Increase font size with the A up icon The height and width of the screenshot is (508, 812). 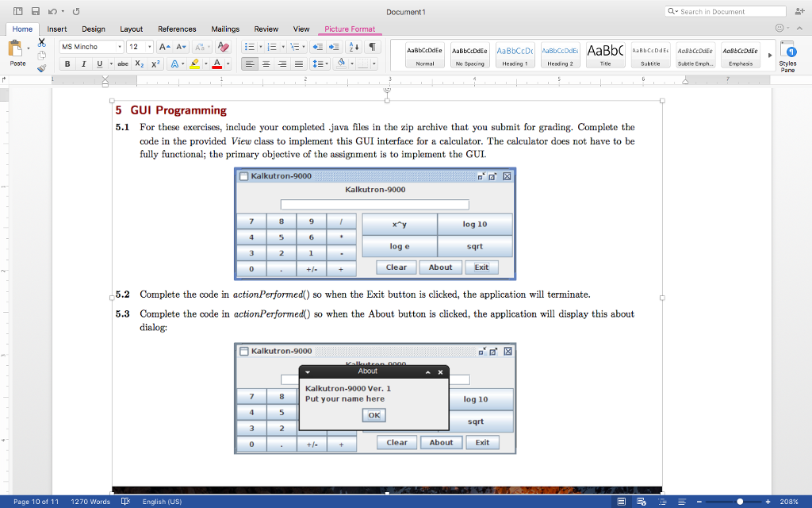click(164, 47)
